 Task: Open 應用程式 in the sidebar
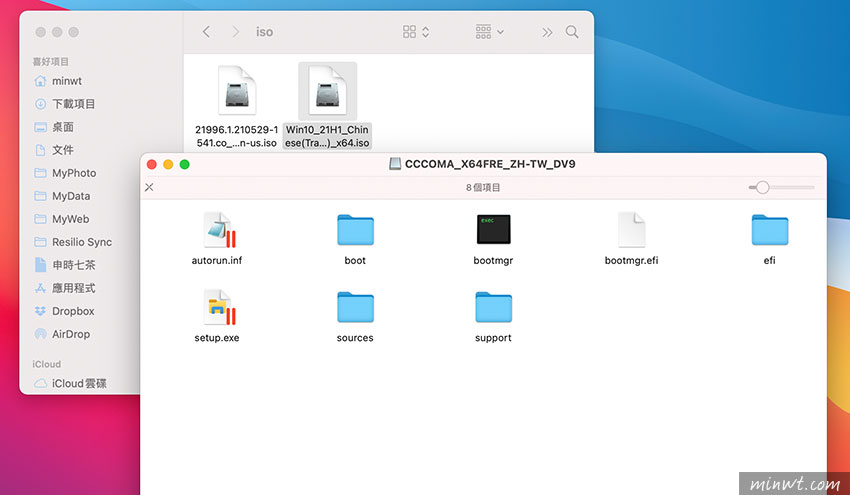(65, 288)
